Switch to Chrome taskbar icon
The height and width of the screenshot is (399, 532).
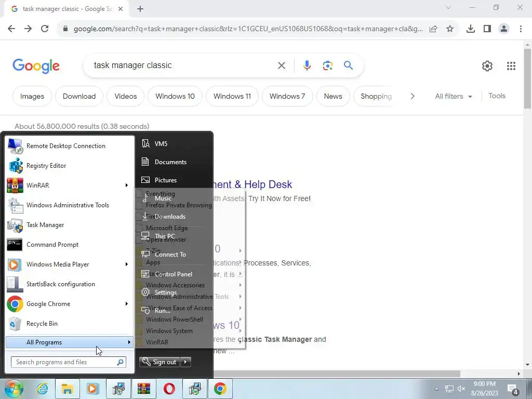point(220,389)
